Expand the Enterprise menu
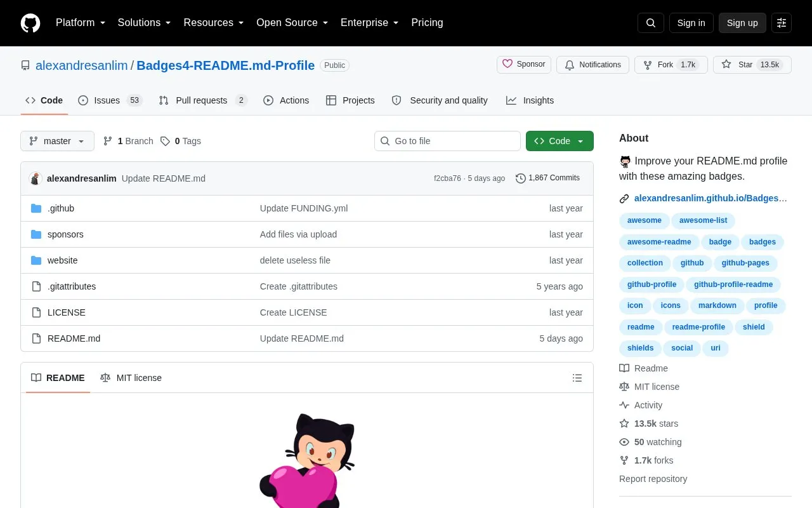This screenshot has width=812, height=508. click(x=370, y=23)
